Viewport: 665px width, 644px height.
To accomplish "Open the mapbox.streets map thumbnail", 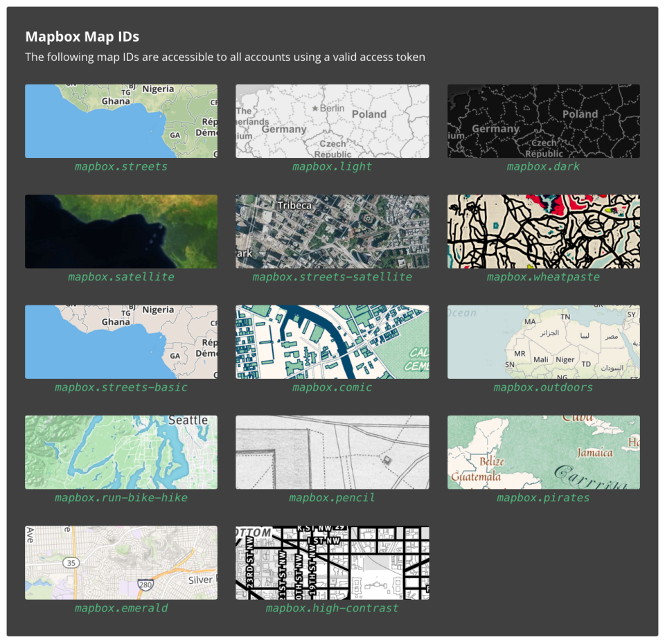I will (x=121, y=121).
